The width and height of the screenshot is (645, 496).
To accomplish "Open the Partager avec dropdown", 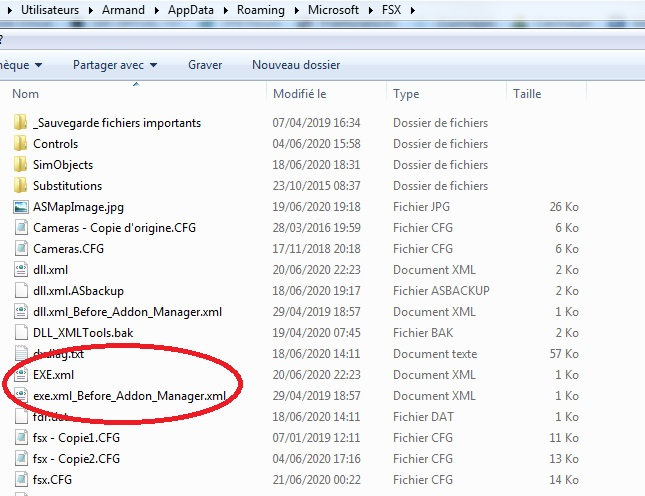I will pyautogui.click(x=115, y=65).
